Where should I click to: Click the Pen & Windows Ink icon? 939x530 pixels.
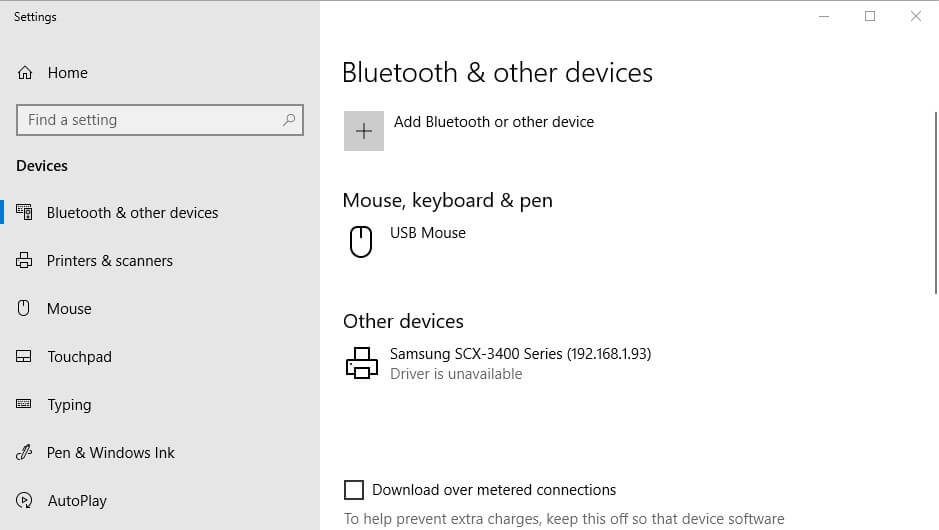(x=23, y=452)
